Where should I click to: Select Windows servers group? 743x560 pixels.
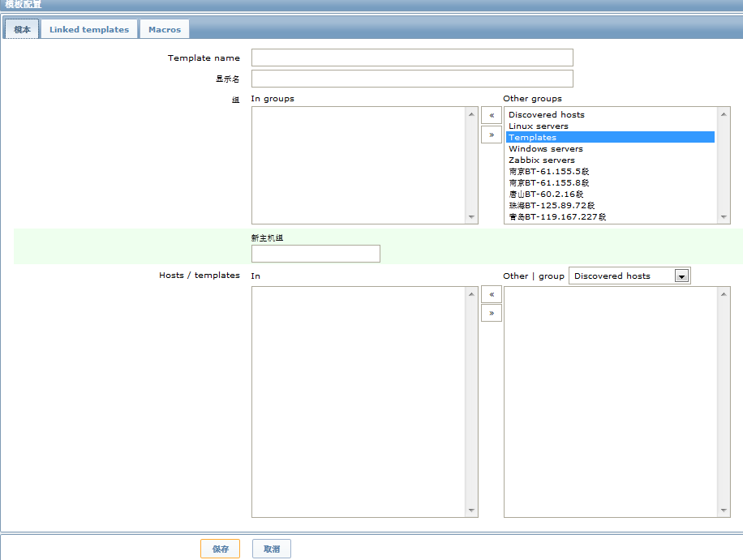(610, 148)
